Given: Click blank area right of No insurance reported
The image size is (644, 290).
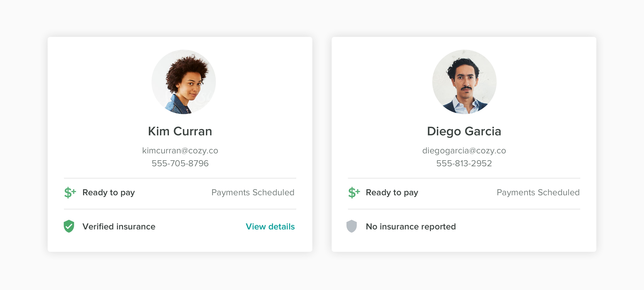Looking at the screenshot, I should click(x=525, y=226).
